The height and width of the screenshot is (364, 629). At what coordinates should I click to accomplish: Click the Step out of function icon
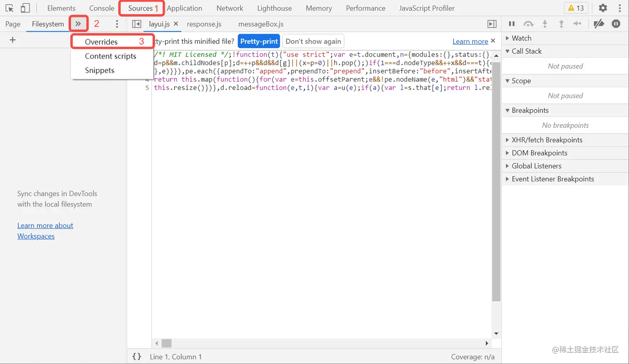coord(561,24)
